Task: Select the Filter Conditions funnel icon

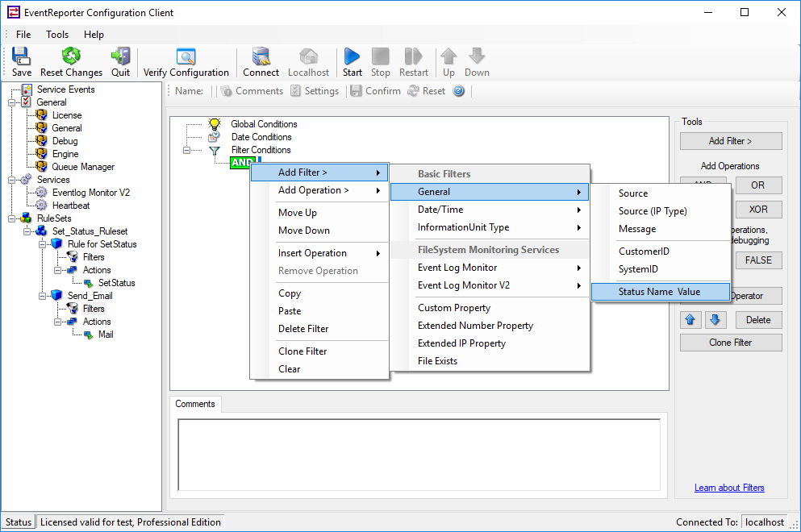Action: click(215, 150)
